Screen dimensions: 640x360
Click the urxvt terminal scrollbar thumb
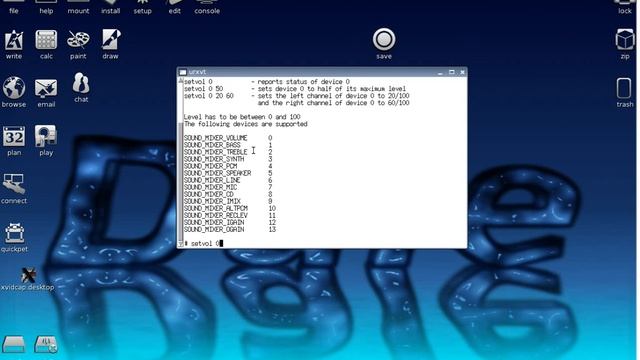pyautogui.click(x=180, y=181)
